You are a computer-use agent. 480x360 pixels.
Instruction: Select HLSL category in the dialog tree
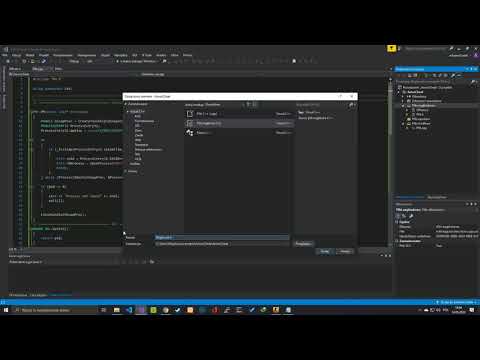(x=138, y=159)
